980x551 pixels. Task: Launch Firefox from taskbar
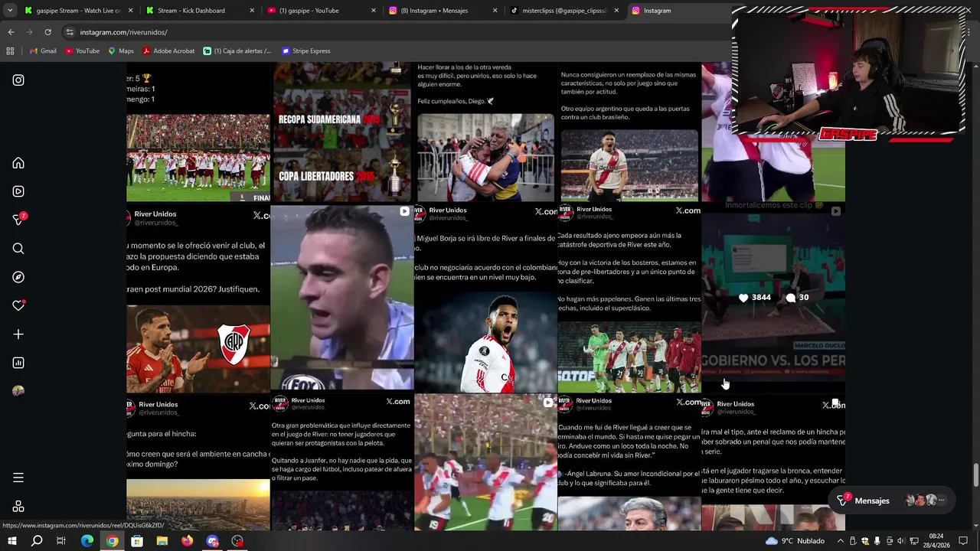click(x=188, y=541)
